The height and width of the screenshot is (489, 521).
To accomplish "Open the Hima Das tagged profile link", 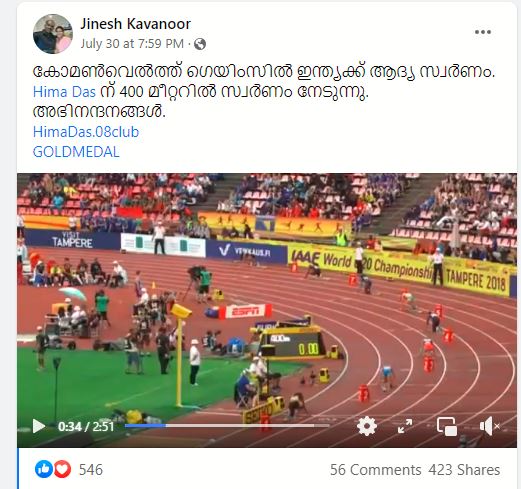I will coord(64,92).
